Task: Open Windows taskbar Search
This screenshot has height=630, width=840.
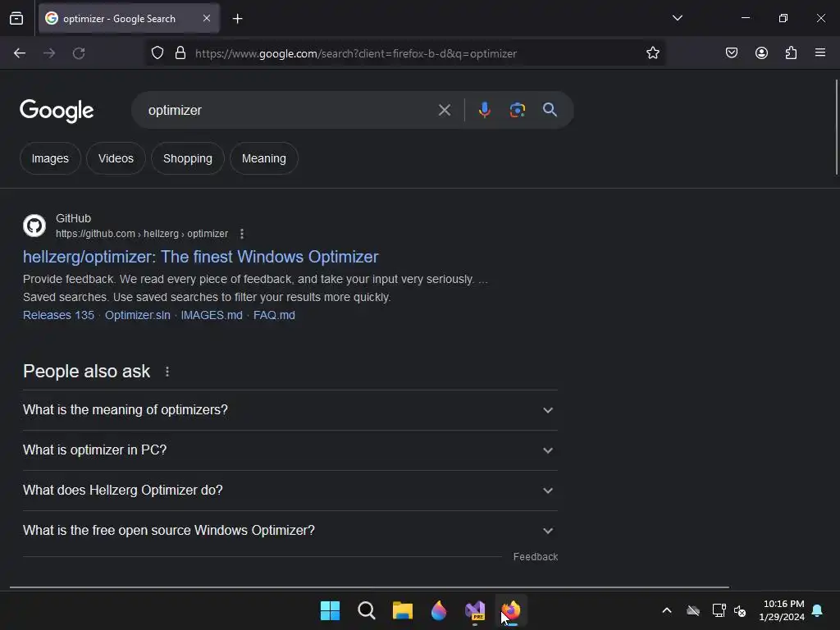Action: point(367,610)
